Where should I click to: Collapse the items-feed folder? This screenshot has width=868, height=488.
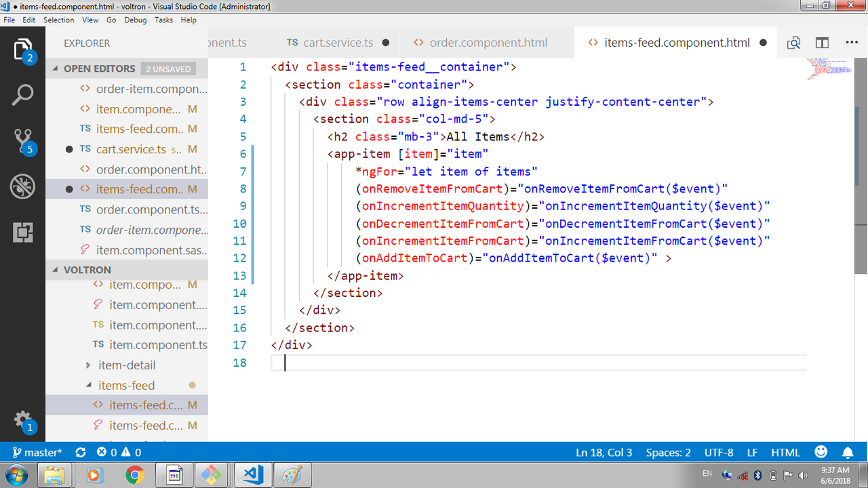(x=126, y=386)
